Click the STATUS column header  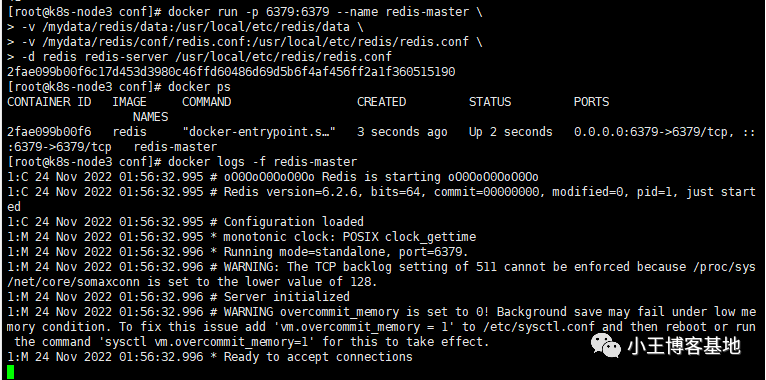(x=489, y=102)
